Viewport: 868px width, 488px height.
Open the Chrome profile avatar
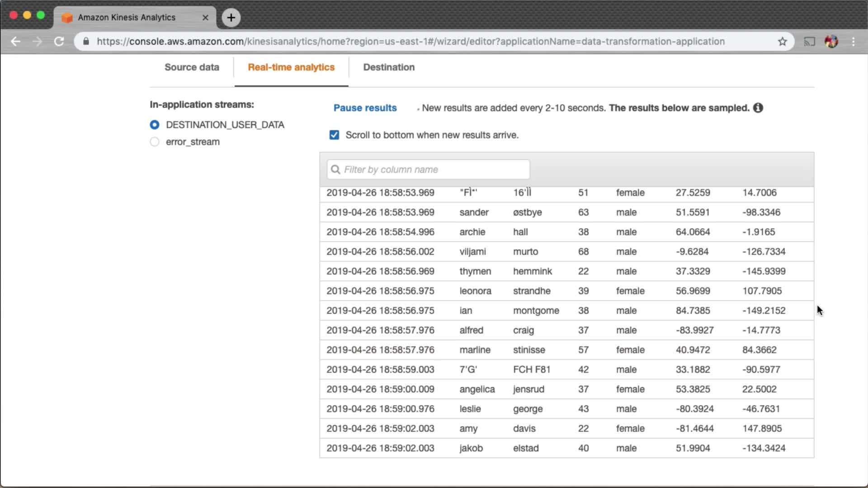click(x=831, y=42)
